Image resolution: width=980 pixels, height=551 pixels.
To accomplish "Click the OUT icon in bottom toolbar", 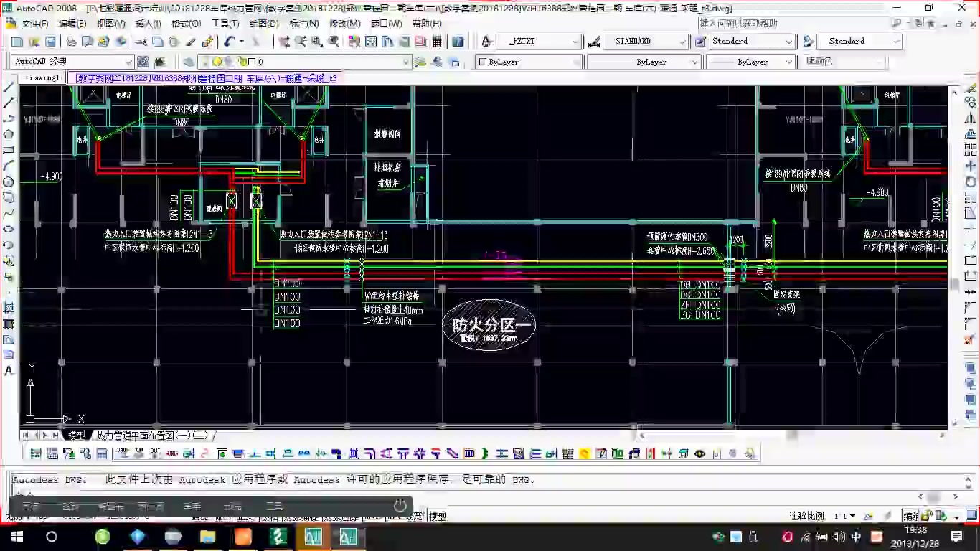I will pyautogui.click(x=155, y=453).
